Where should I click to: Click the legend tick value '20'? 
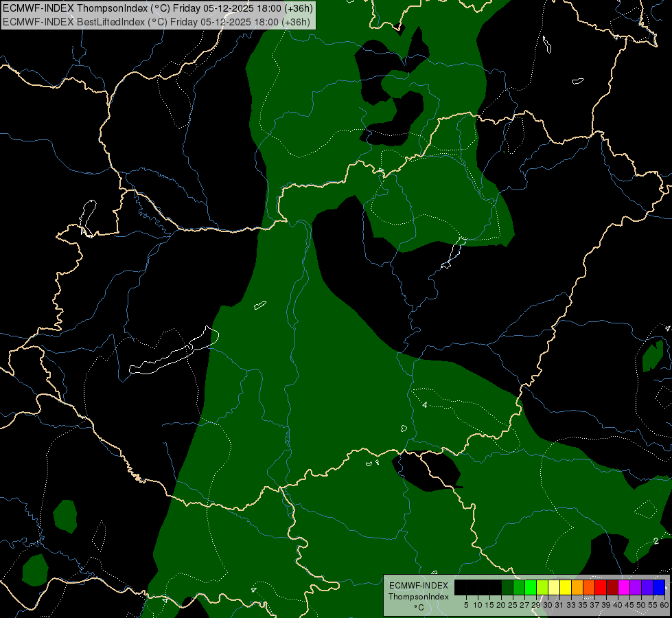pyautogui.click(x=501, y=605)
